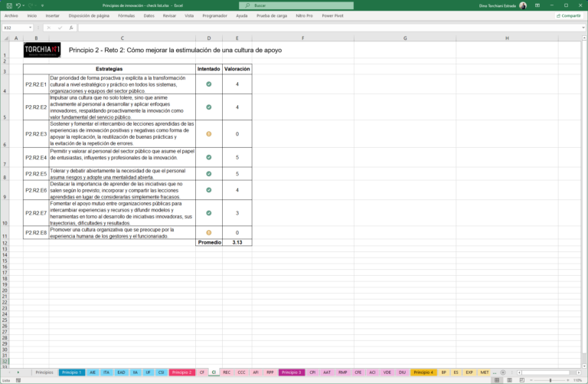Open the Inicio ribbon tab
Viewport: 588px width, 384px height.
click(32, 16)
